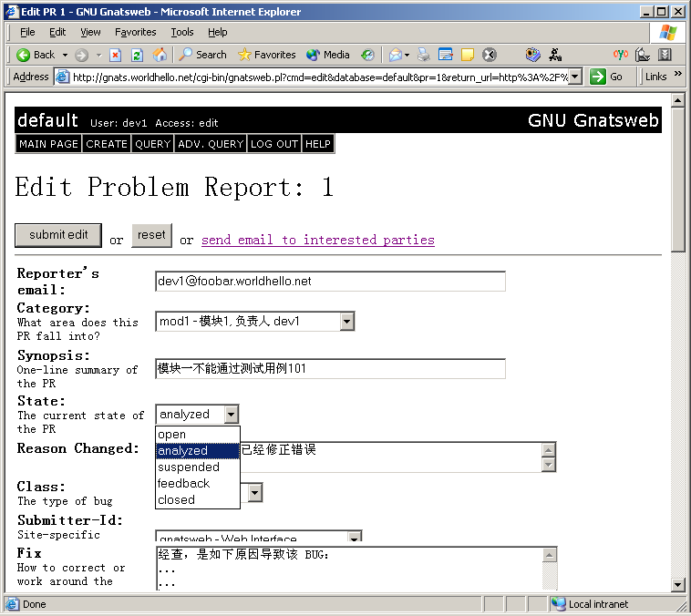Open the Edit menu

(x=57, y=32)
